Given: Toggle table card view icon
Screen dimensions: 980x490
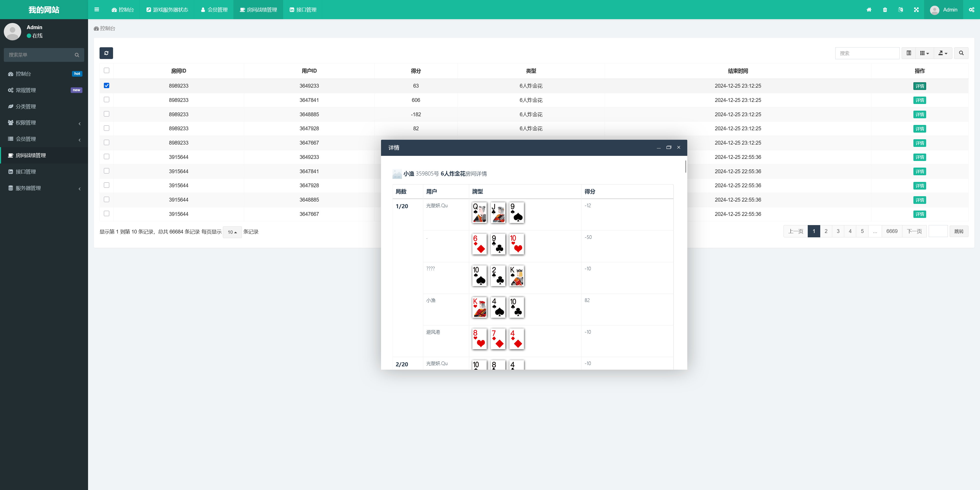Looking at the screenshot, I should point(909,53).
